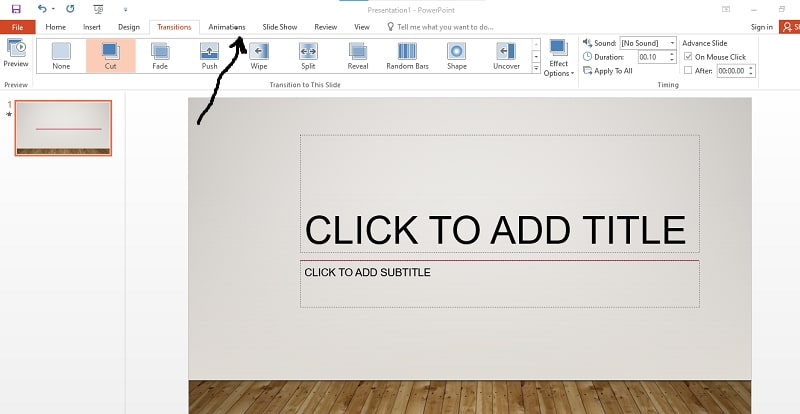The width and height of the screenshot is (800, 414).
Task: Open the Sound dropdown menu
Action: click(x=671, y=44)
